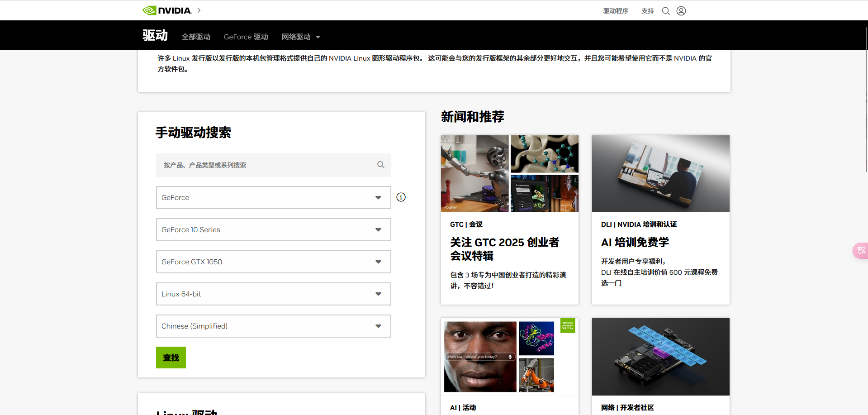Click the Linux distribution driver package paragraph

tap(435, 63)
